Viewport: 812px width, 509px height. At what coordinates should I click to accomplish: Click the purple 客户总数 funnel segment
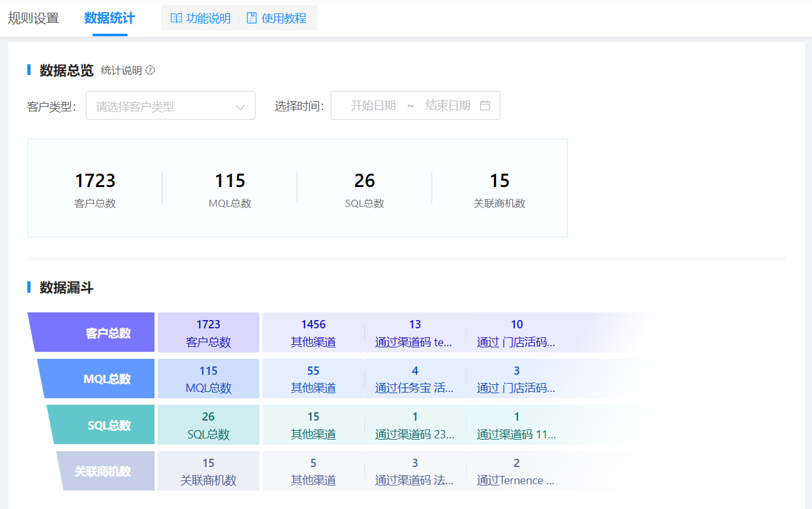click(95, 333)
